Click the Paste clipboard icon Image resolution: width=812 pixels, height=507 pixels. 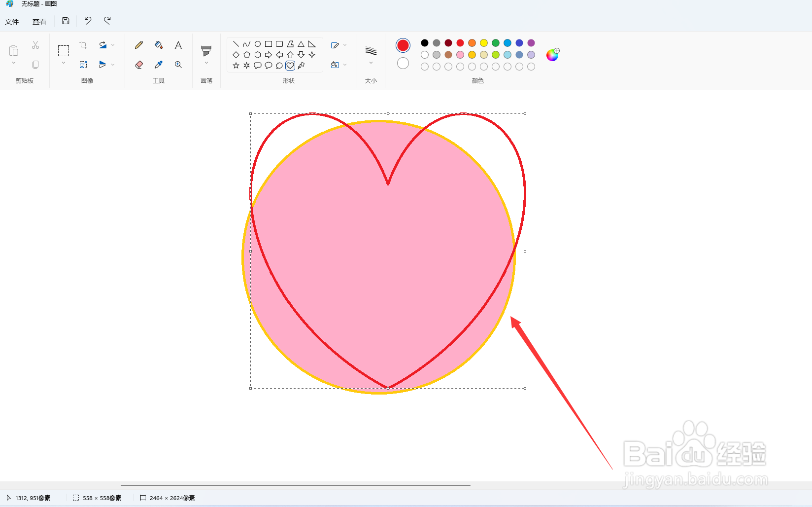[x=14, y=50]
